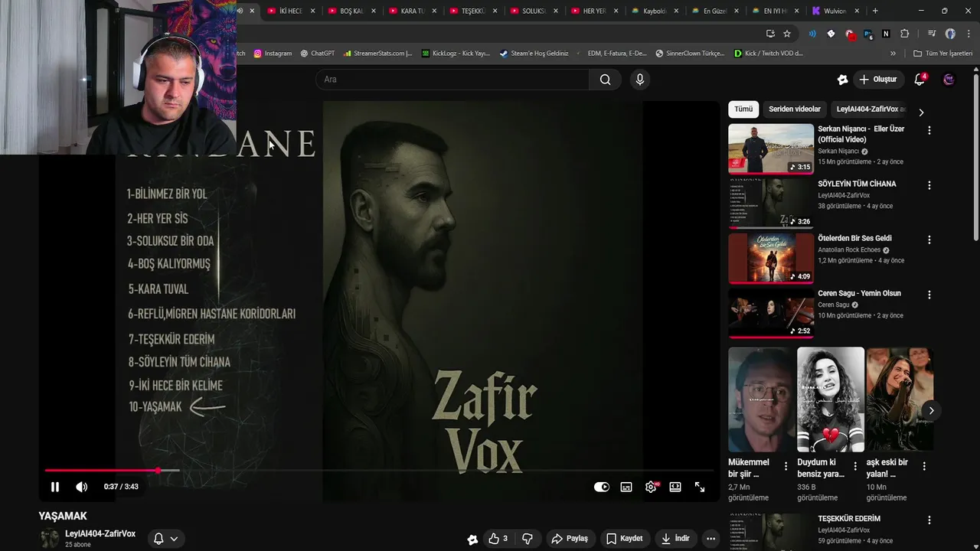Open options for Mükemmel bir şiir short

(x=786, y=466)
